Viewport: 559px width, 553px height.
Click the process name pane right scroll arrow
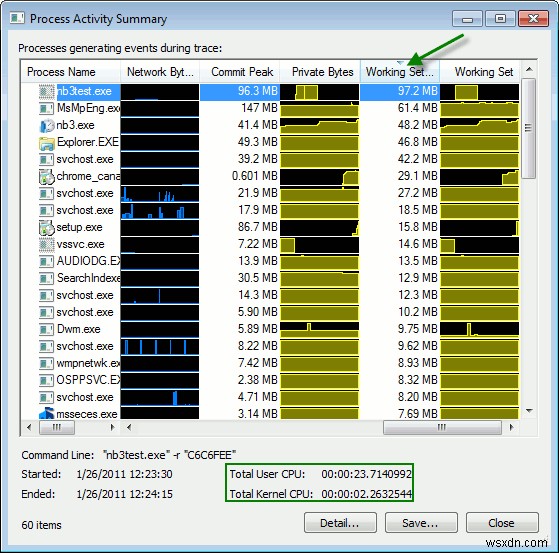click(x=112, y=427)
